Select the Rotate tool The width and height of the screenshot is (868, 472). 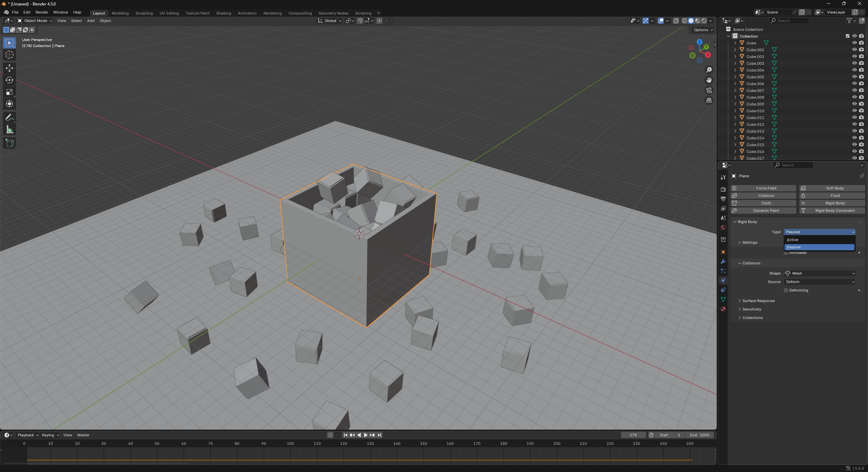coord(9,80)
